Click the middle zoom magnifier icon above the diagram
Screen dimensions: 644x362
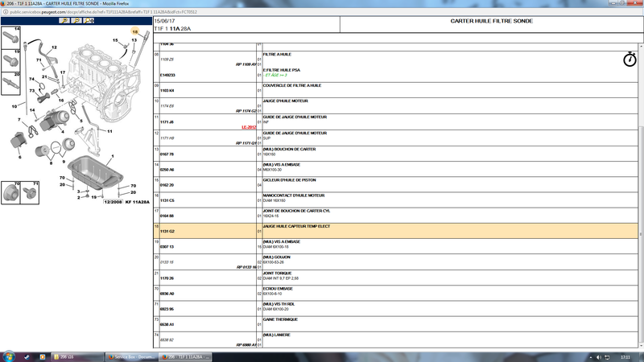(76, 21)
